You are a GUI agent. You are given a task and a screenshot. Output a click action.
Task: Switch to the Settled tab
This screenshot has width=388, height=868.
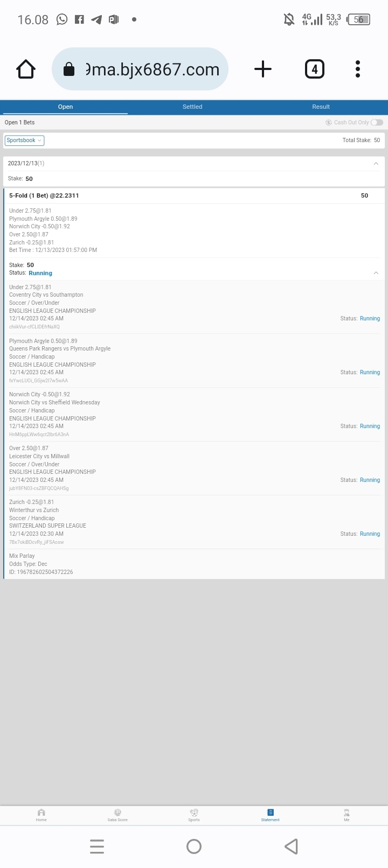coord(192,107)
